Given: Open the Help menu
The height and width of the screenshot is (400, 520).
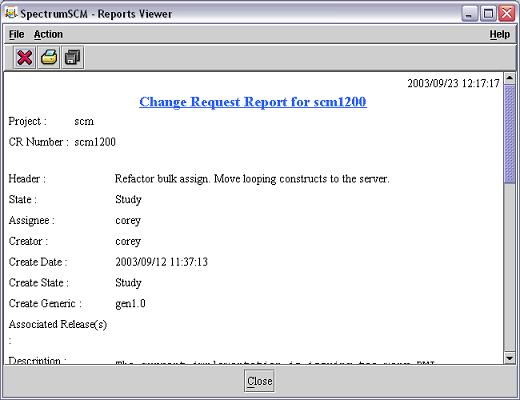Looking at the screenshot, I should [x=499, y=34].
